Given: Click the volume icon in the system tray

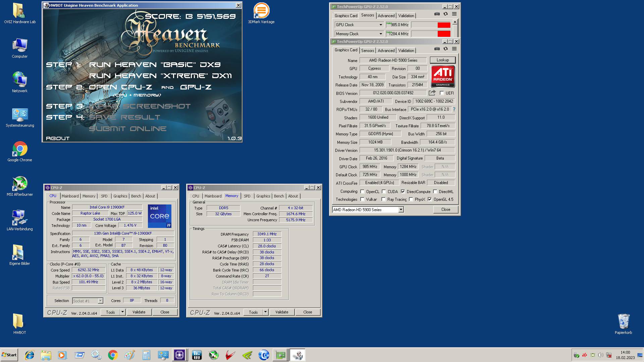Looking at the screenshot, I should click(600, 355).
